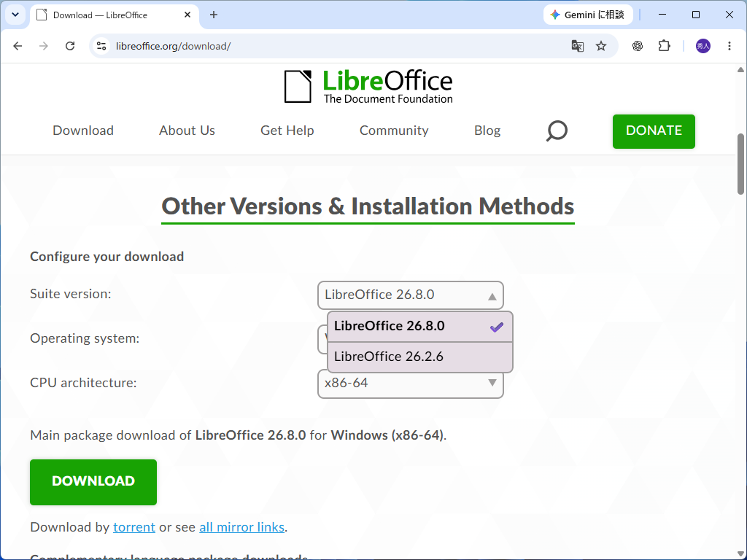Click the scrollbar down arrow
Image resolution: width=747 pixels, height=560 pixels.
pos(740,554)
